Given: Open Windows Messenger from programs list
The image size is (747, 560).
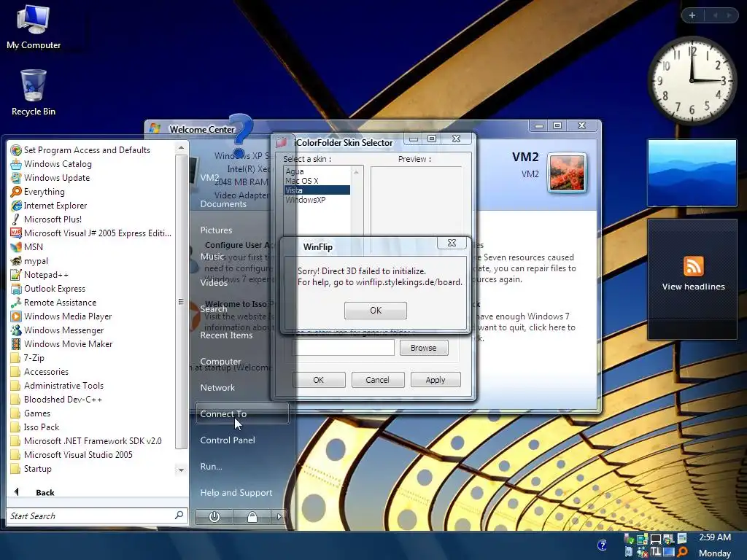Looking at the screenshot, I should pyautogui.click(x=57, y=330).
